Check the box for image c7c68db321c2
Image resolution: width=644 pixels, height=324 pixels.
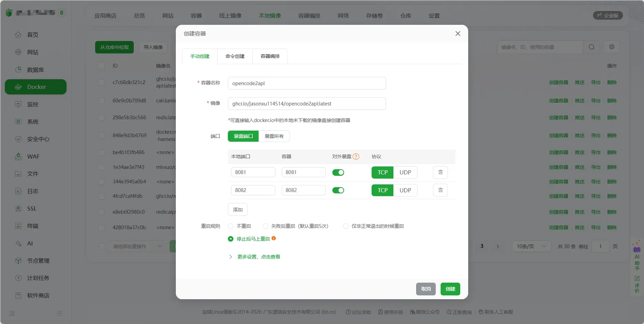pyautogui.click(x=102, y=82)
